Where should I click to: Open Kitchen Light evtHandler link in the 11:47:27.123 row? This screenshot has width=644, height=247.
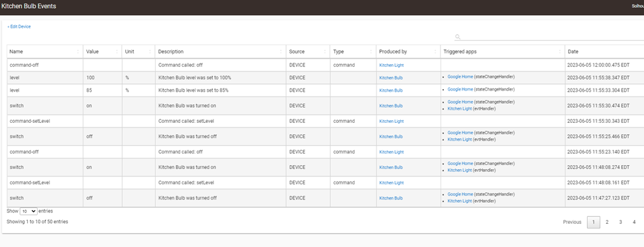pos(460,201)
